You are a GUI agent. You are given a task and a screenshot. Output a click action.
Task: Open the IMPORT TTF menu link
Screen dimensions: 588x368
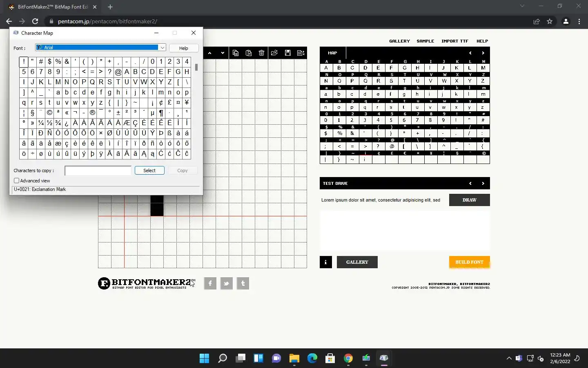point(454,41)
